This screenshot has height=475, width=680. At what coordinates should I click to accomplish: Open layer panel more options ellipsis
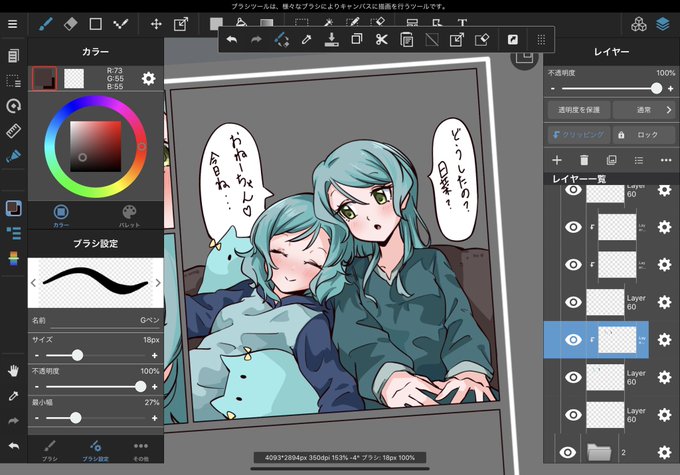tap(666, 161)
